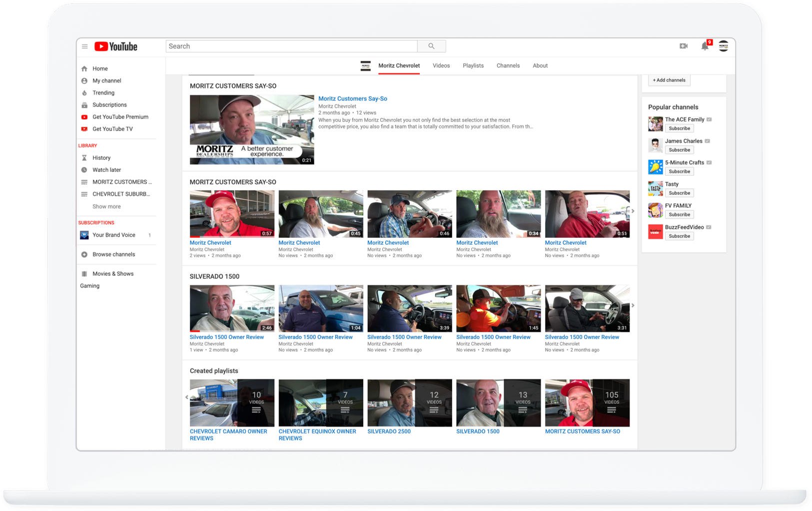Open Watch later from the sidebar
Screen dimensions: 812x511
coord(106,169)
